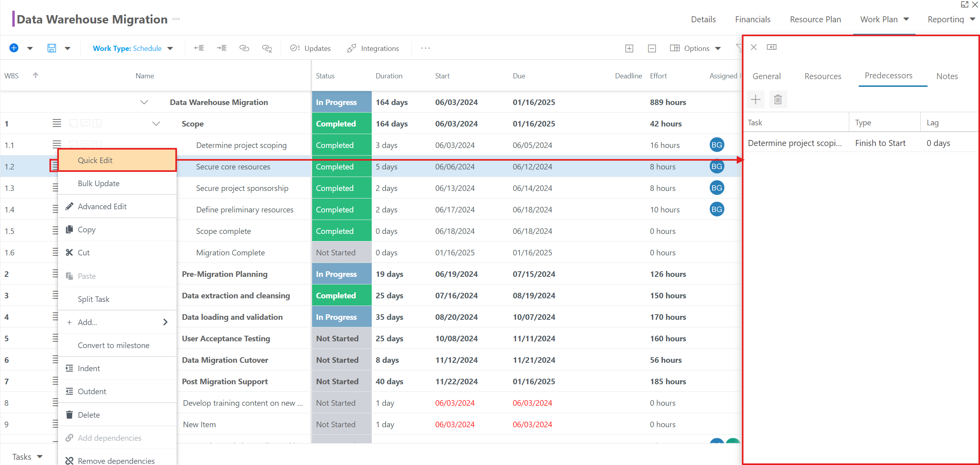This screenshot has width=980, height=465.
Task: Click the pop-out window icon at top right
Action: pos(965,4)
